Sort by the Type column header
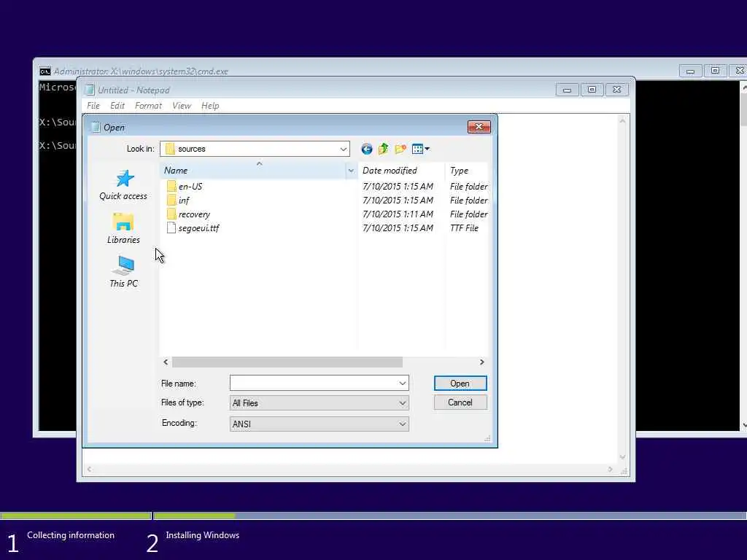This screenshot has height=560, width=747. [x=467, y=171]
